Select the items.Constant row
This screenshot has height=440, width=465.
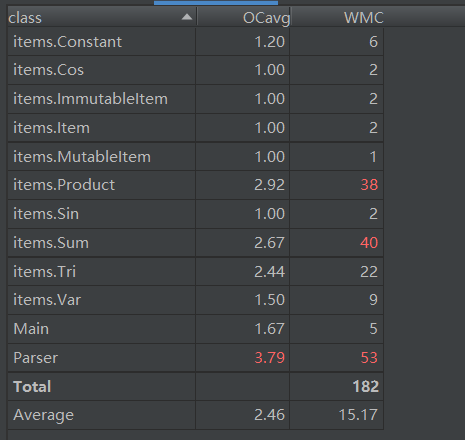pos(196,42)
